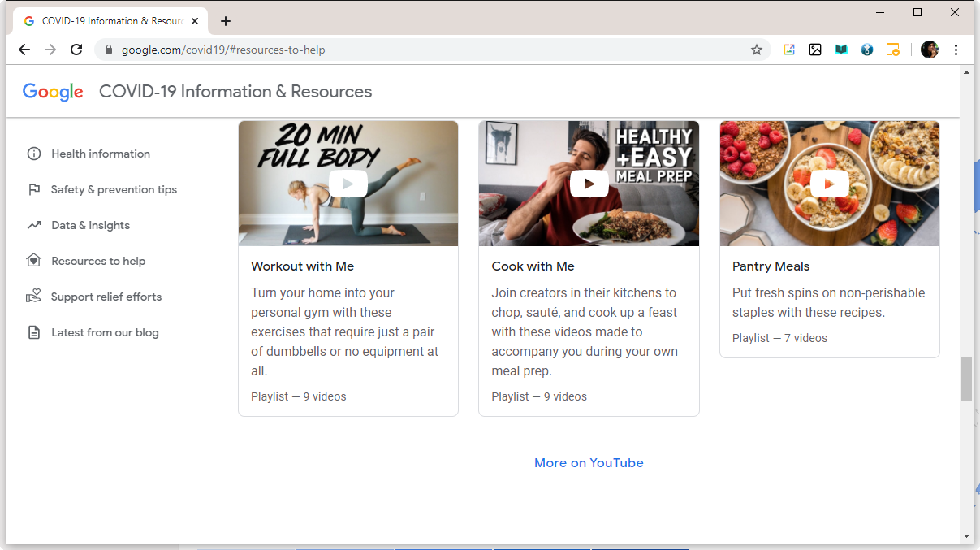Play the Pantry Meals oatmeal bowls video

830,184
